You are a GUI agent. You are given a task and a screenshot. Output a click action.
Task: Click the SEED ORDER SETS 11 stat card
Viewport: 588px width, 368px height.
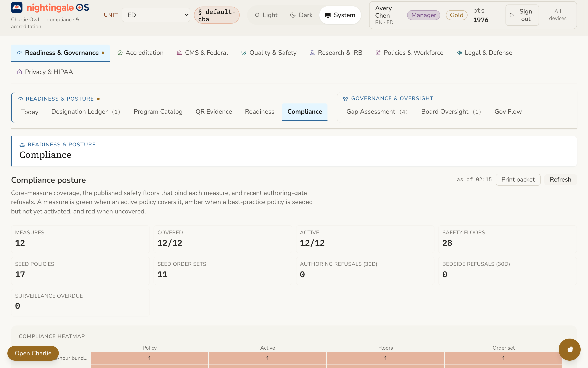(223, 271)
